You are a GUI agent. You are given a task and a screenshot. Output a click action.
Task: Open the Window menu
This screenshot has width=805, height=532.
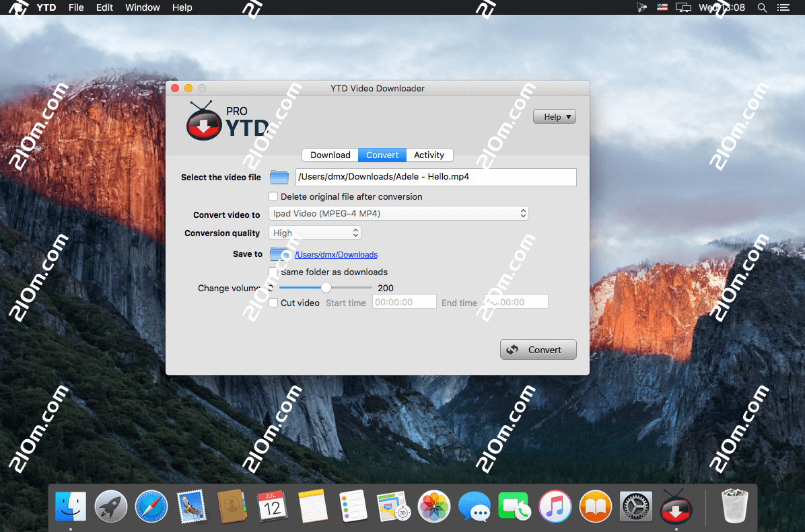pos(142,7)
